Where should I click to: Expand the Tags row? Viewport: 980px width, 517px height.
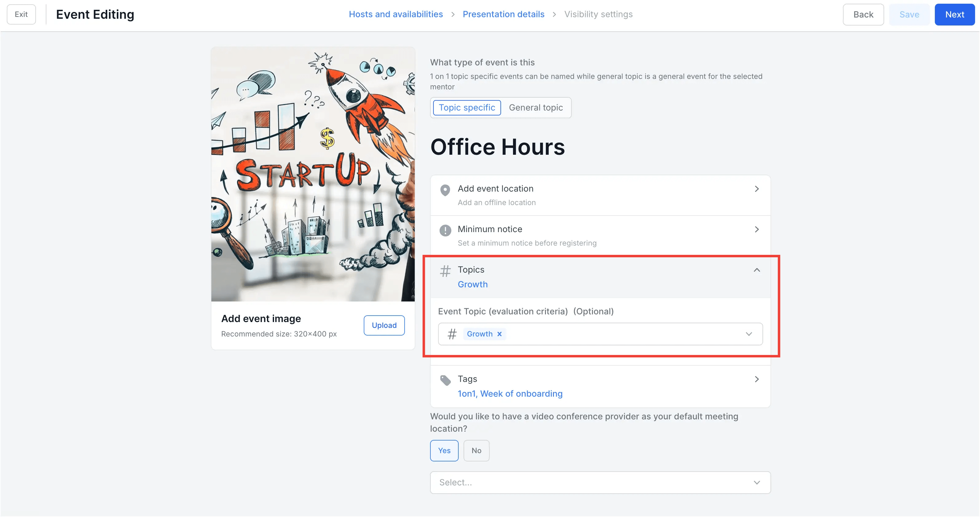(x=600, y=386)
